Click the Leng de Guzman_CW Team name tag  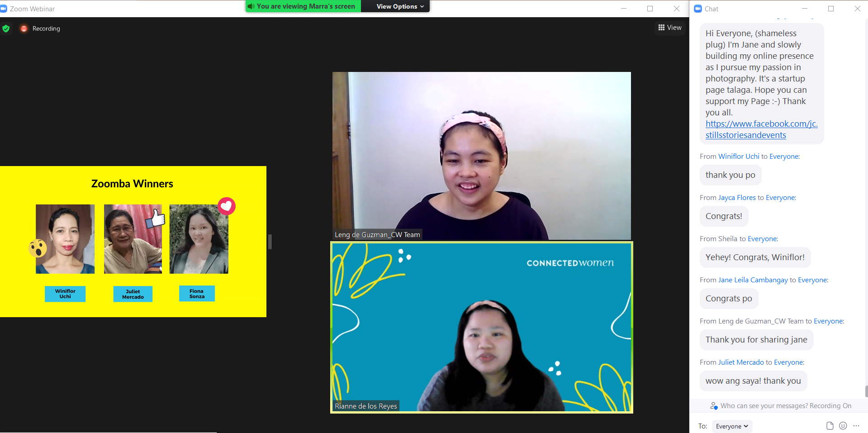377,234
